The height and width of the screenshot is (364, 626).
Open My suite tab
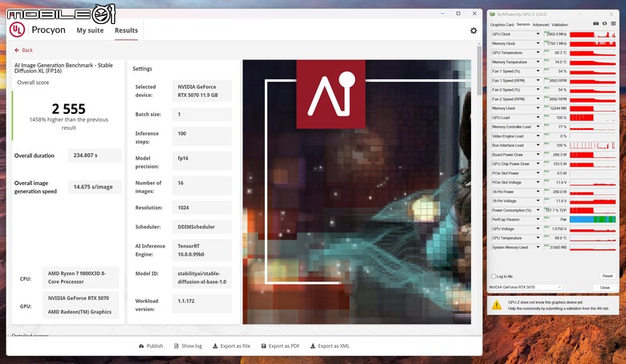90,30
